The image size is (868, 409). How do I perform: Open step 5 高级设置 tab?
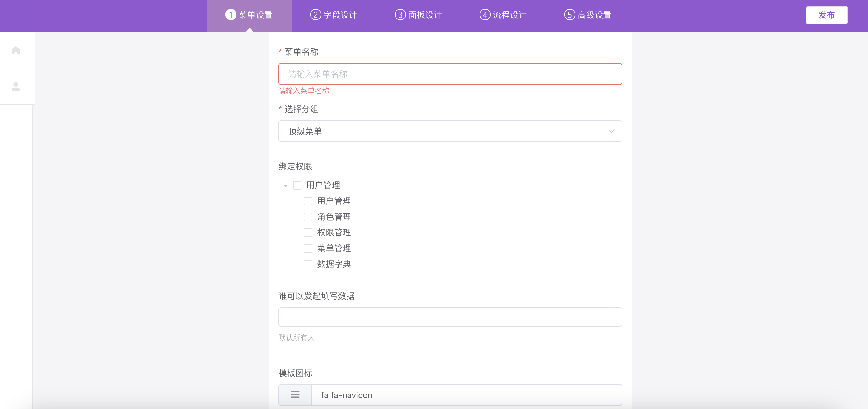pyautogui.click(x=588, y=15)
